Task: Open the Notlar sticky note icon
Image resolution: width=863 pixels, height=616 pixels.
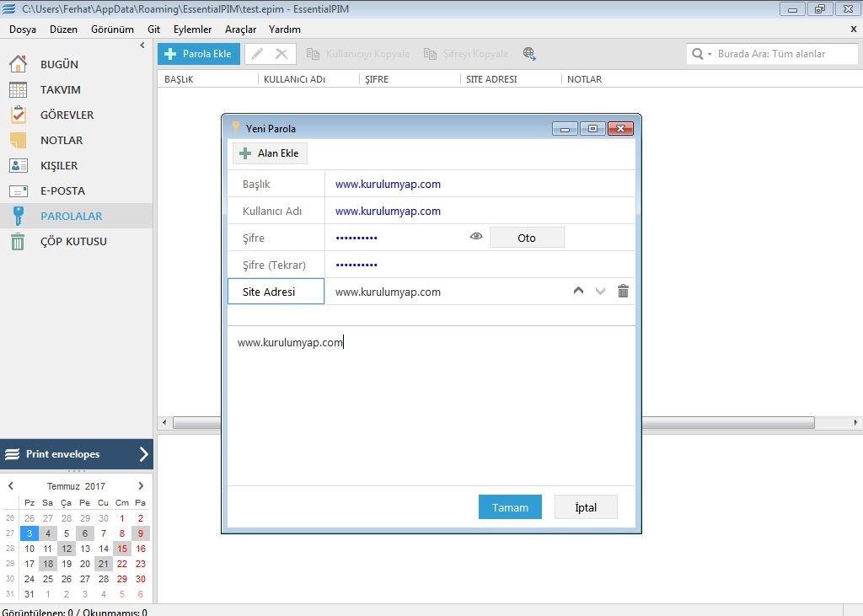Action: (19, 140)
